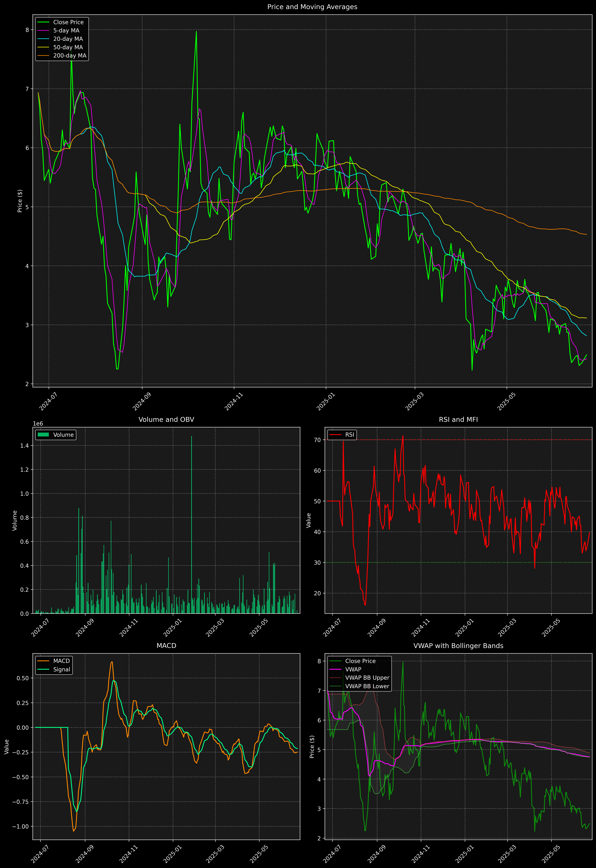The image size is (596, 868).
Task: Click 'Value' y-axis label of RSI chart
Action: [308, 520]
